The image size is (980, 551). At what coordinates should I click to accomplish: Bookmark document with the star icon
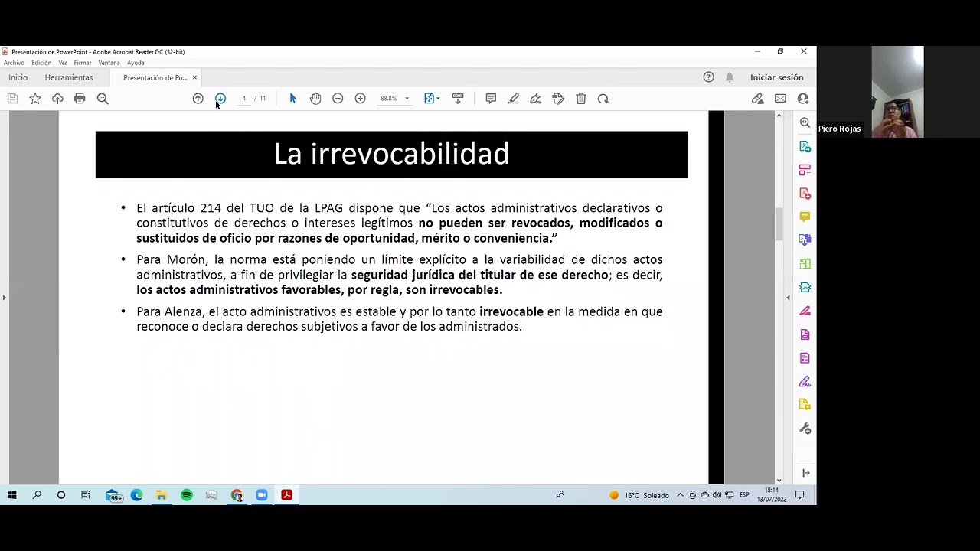click(x=35, y=99)
